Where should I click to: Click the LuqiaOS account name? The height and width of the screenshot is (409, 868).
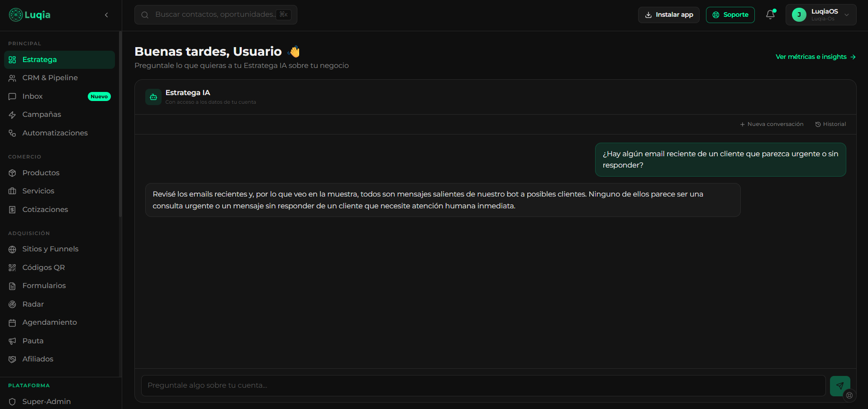click(825, 11)
